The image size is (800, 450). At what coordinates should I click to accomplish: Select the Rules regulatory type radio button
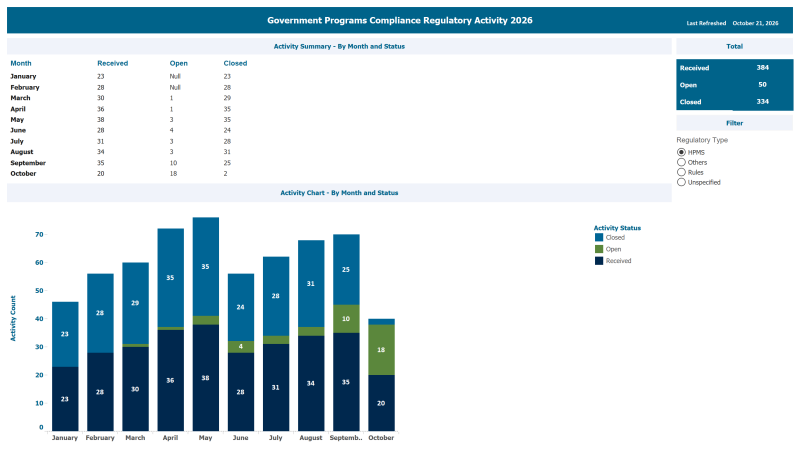click(681, 172)
